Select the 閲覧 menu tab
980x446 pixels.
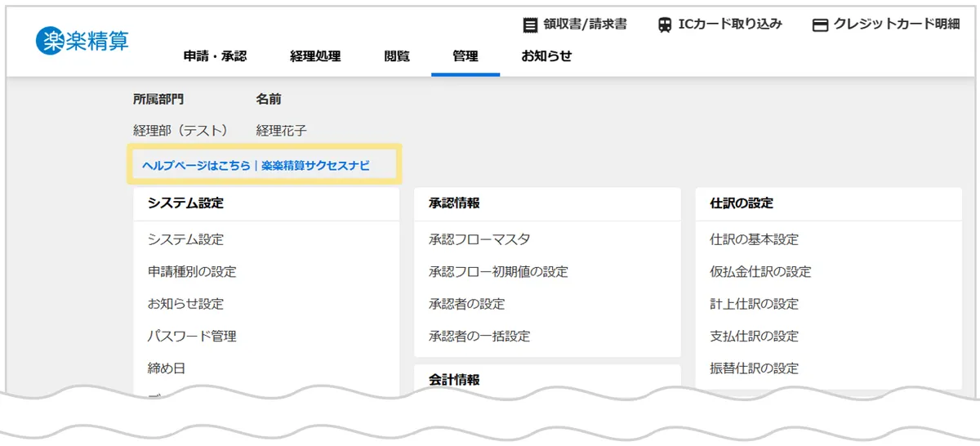397,56
